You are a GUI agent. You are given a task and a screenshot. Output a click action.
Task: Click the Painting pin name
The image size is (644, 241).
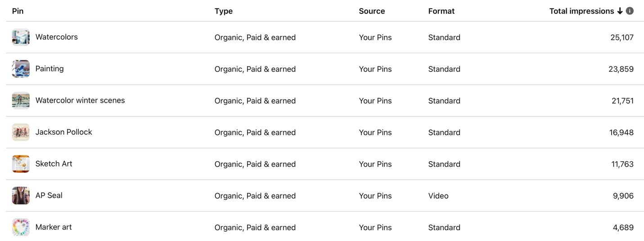coord(50,68)
